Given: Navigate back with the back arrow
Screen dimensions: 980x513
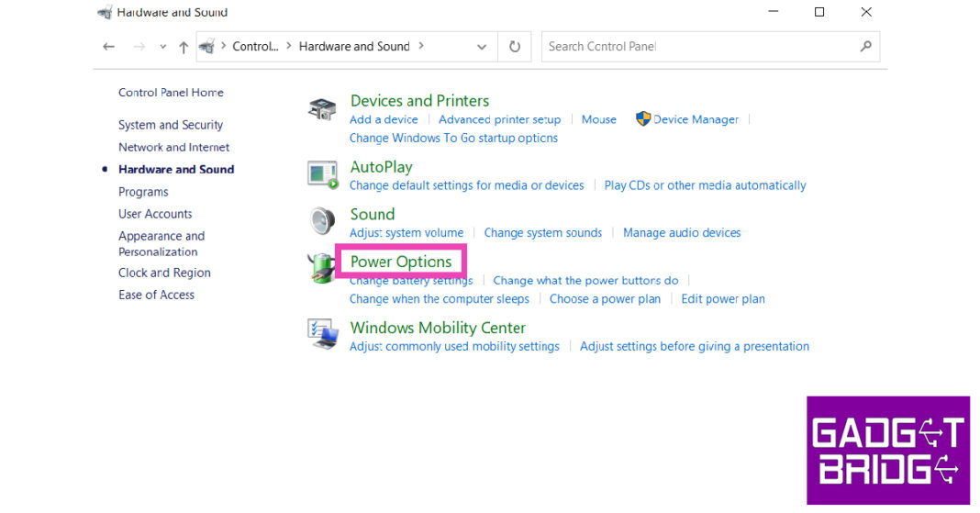Looking at the screenshot, I should [109, 47].
